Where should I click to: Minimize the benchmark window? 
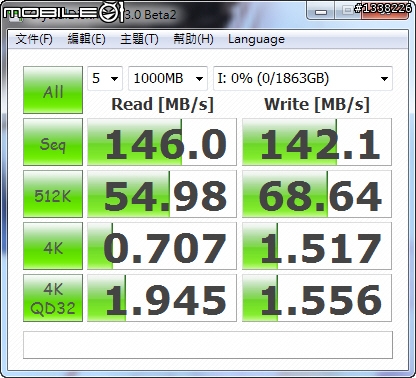tap(321, 12)
